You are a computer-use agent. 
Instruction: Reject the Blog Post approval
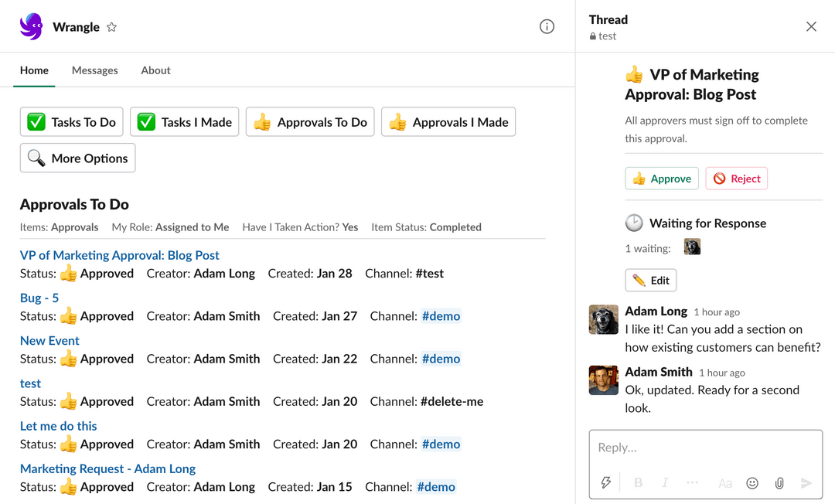[x=736, y=178]
